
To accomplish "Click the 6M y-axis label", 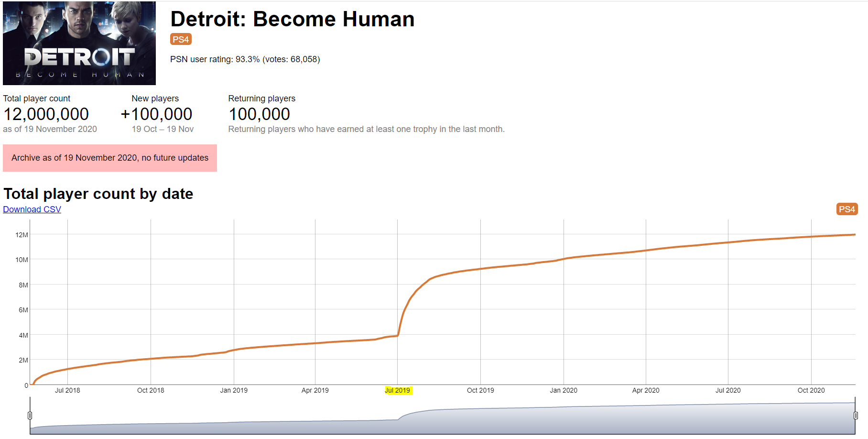I will (x=23, y=310).
